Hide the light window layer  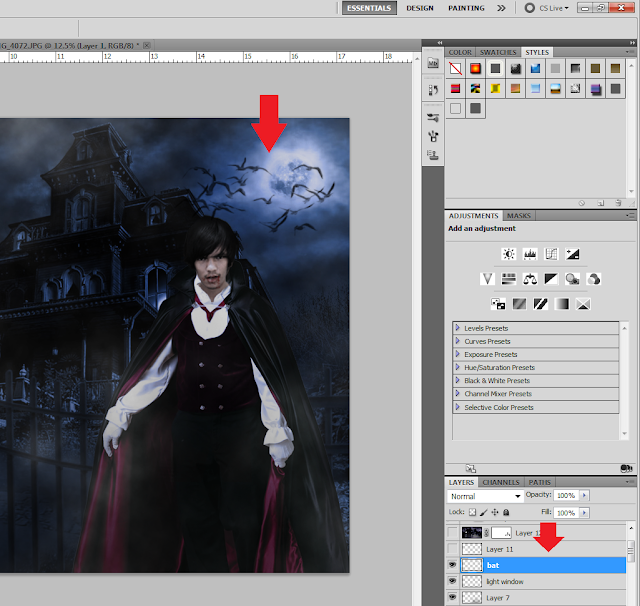pyautogui.click(x=452, y=581)
